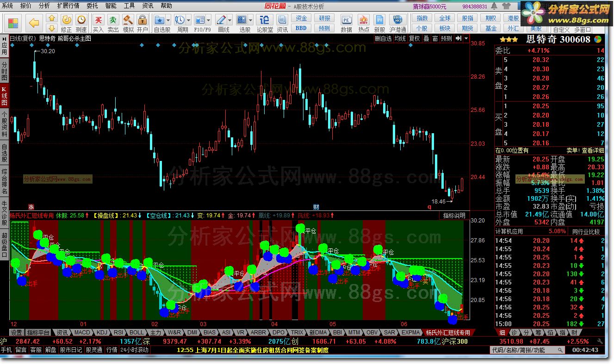The image size is (614, 364).
Task: Click the wrench settings icon in status bar
Action: [x=600, y=342]
